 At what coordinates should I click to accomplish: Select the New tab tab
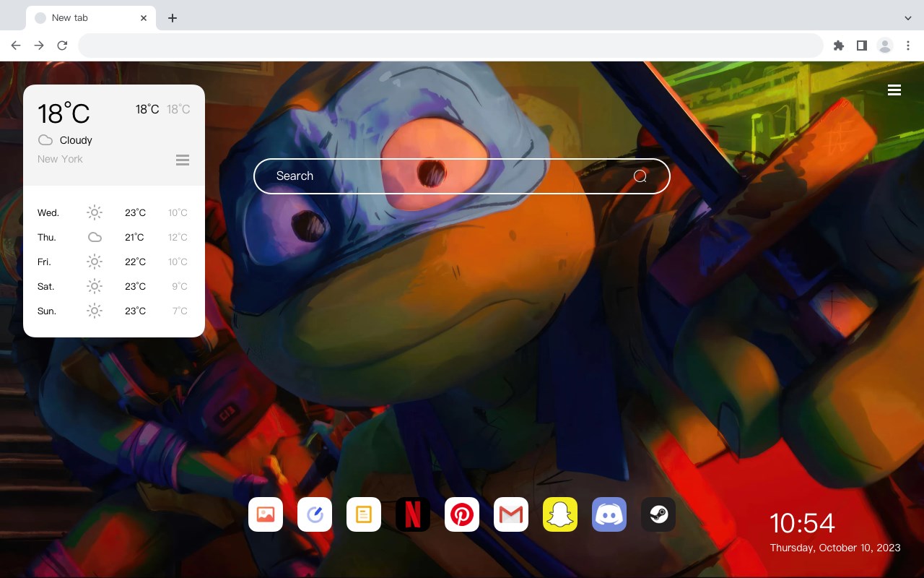pos(91,18)
